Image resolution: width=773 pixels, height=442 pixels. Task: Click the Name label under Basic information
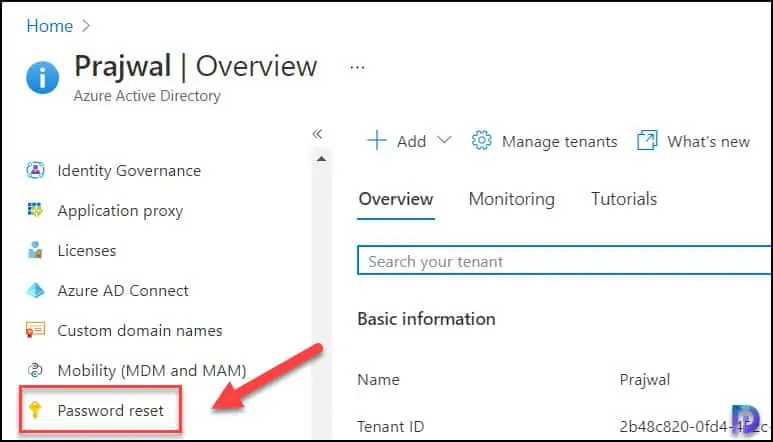(379, 379)
